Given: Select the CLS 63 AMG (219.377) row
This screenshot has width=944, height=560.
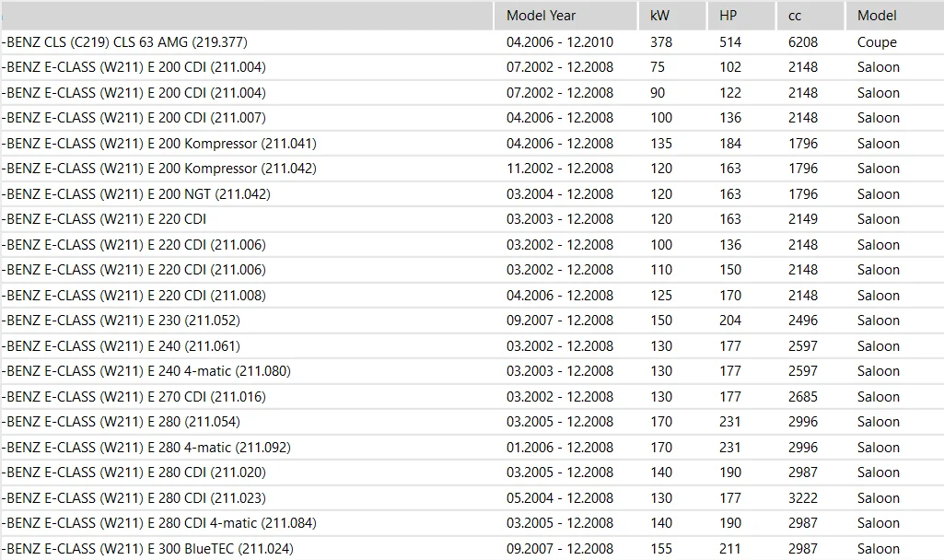Looking at the screenshot, I should (x=472, y=42).
